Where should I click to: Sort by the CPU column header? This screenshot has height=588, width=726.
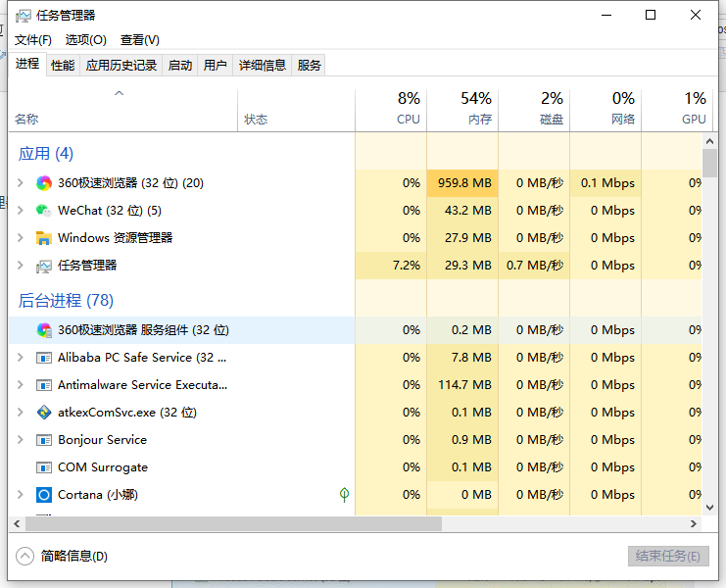tap(391, 110)
